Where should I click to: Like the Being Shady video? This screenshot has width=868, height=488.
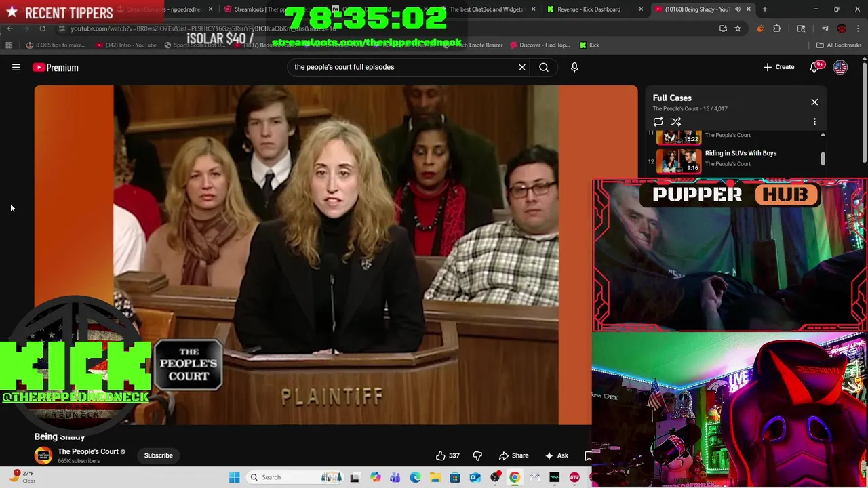click(x=448, y=455)
